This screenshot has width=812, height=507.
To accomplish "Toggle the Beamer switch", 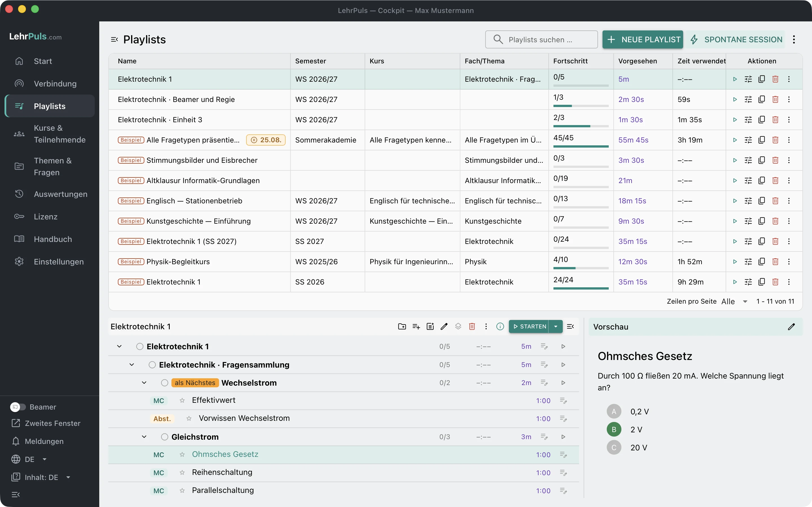I will [x=18, y=407].
